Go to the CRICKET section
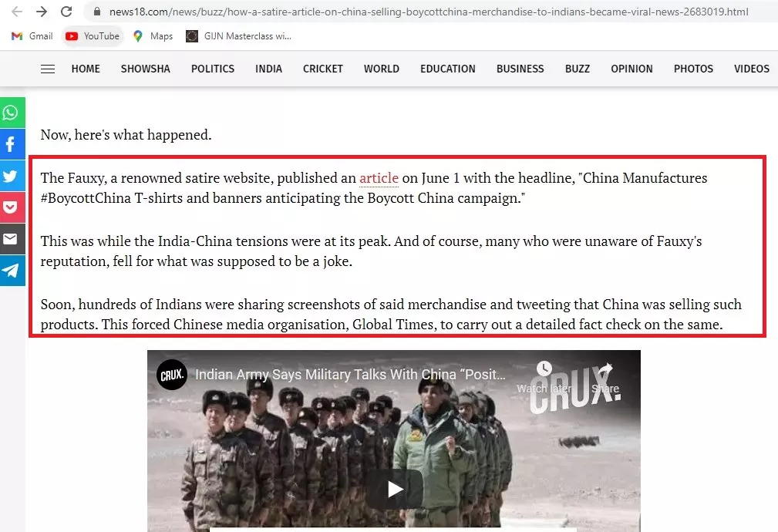Viewport: 778px width, 532px height. (323, 69)
